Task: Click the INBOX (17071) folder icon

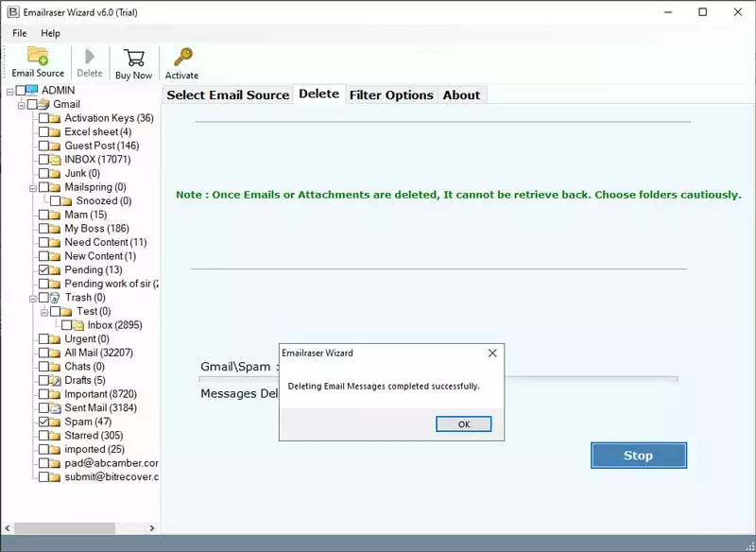Action: pyautogui.click(x=55, y=160)
